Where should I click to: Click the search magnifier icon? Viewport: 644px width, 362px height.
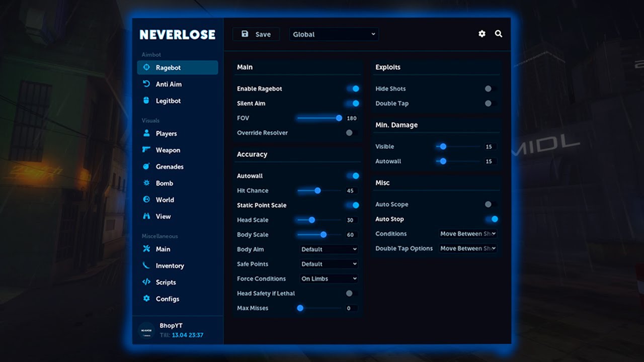point(499,34)
